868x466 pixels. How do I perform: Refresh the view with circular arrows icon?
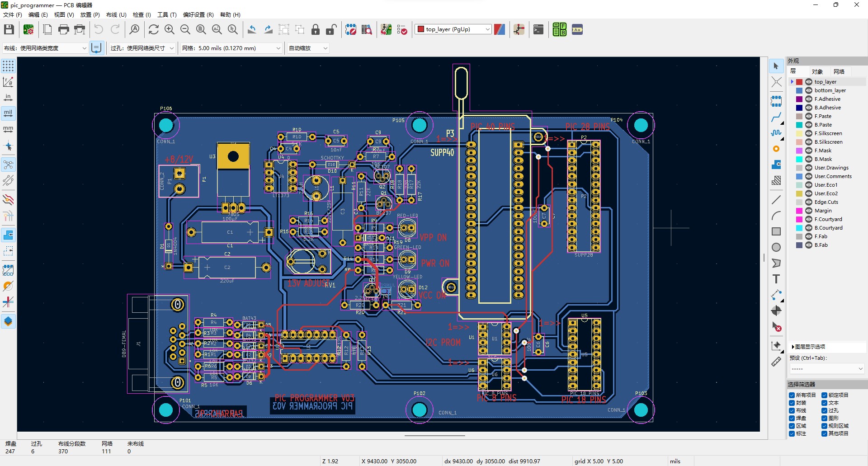[154, 30]
